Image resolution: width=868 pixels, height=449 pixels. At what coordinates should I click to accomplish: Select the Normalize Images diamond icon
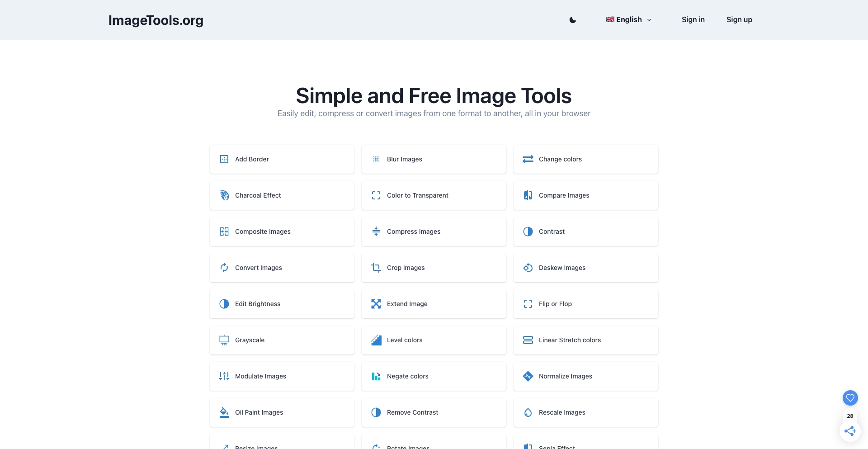(528, 376)
